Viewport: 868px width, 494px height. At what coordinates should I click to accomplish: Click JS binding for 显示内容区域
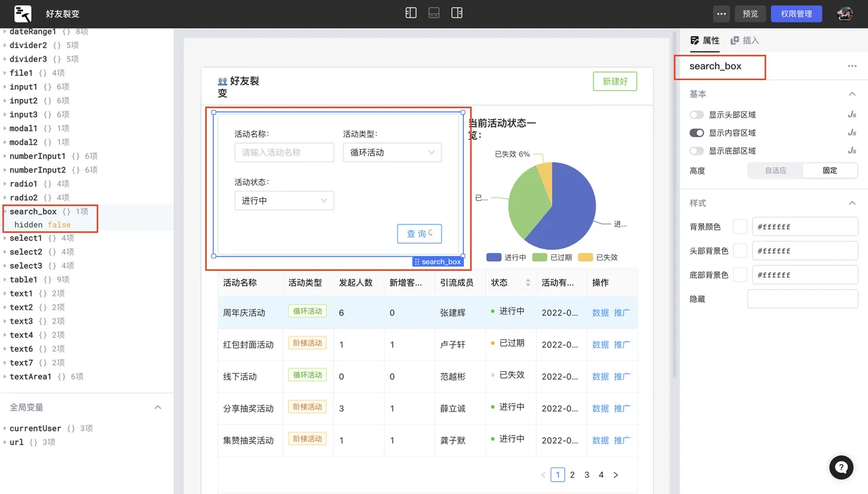pos(852,133)
